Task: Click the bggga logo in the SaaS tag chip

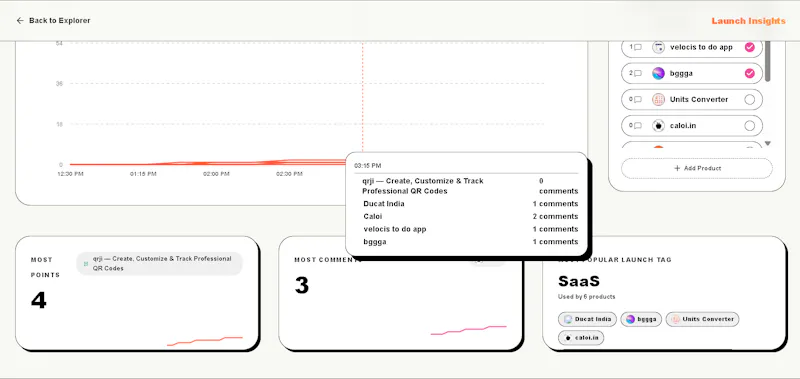Action: [x=631, y=319]
